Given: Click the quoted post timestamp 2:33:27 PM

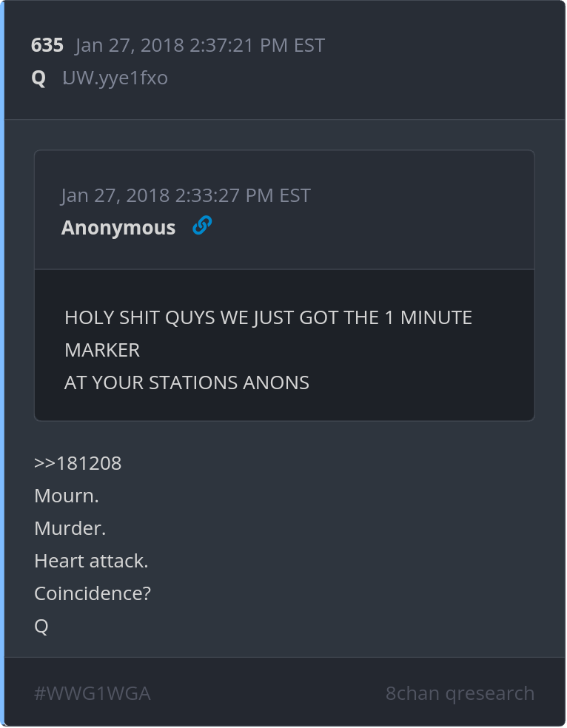Looking at the screenshot, I should tap(186, 195).
